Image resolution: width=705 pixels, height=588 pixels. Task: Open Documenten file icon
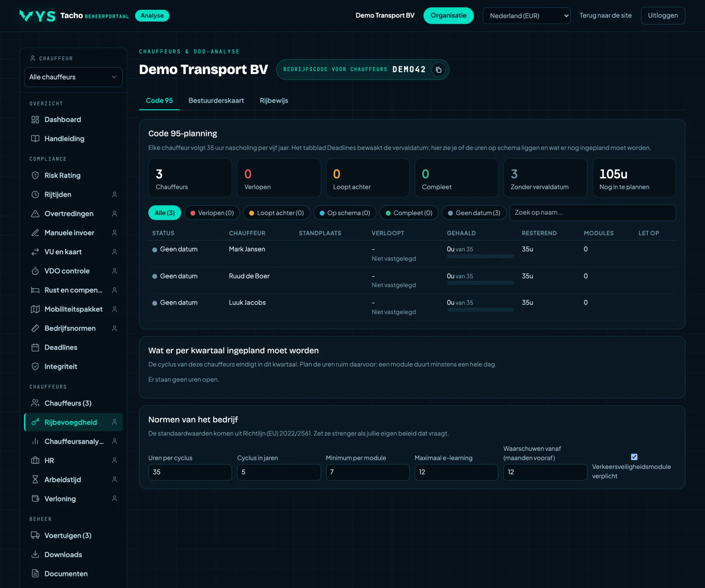pyautogui.click(x=35, y=573)
